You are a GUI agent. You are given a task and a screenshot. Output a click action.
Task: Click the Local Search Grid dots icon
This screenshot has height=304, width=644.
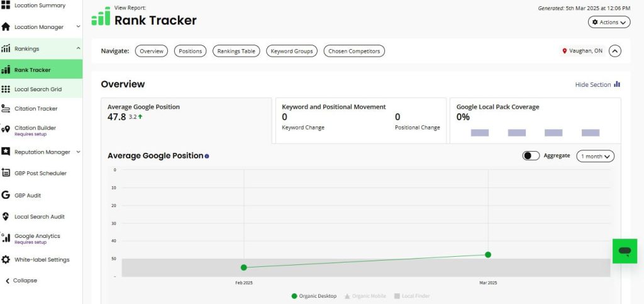[x=6, y=89]
